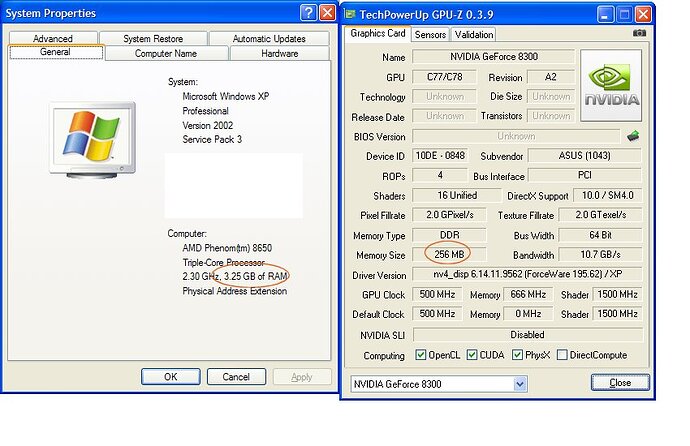Click the Windows XP monitor logo
This screenshot has height=446, width=690.
tap(93, 140)
